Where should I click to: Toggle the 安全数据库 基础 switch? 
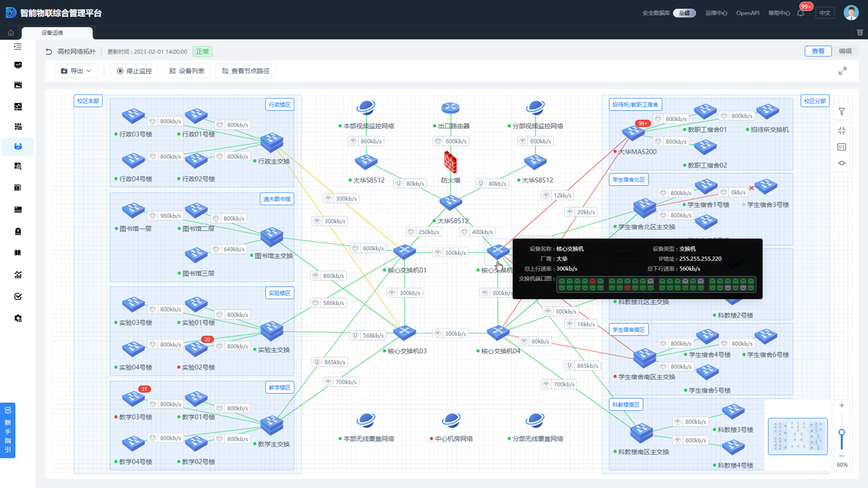coord(684,13)
